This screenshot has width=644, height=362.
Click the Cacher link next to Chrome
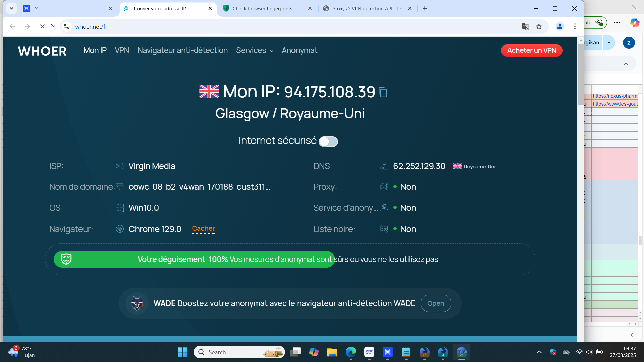pos(203,229)
